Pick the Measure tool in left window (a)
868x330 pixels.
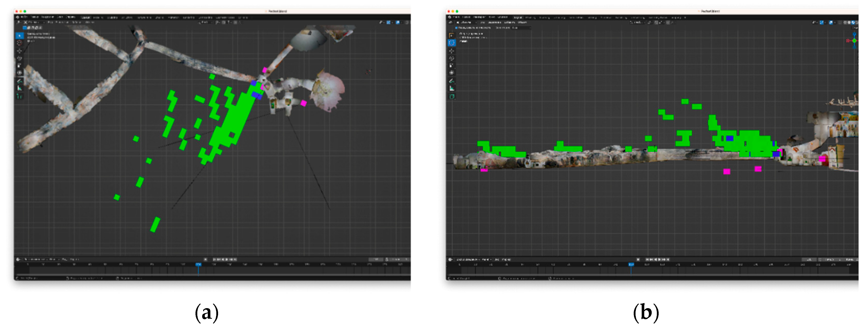pyautogui.click(x=20, y=88)
